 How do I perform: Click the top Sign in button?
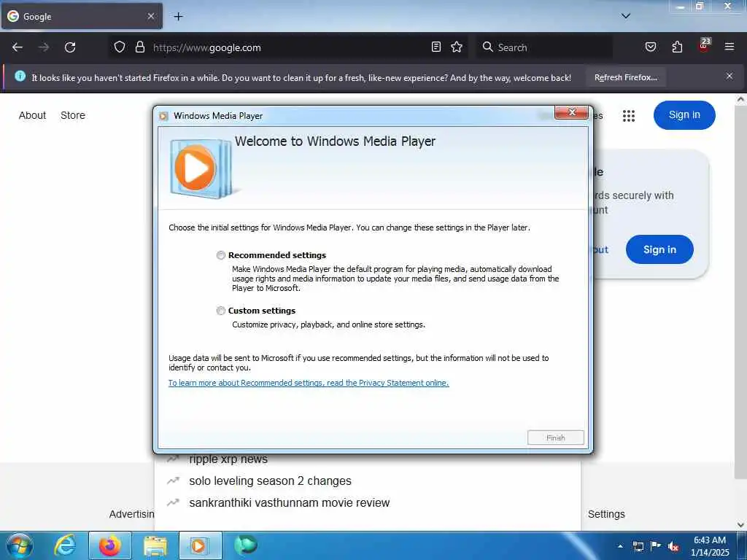point(684,115)
